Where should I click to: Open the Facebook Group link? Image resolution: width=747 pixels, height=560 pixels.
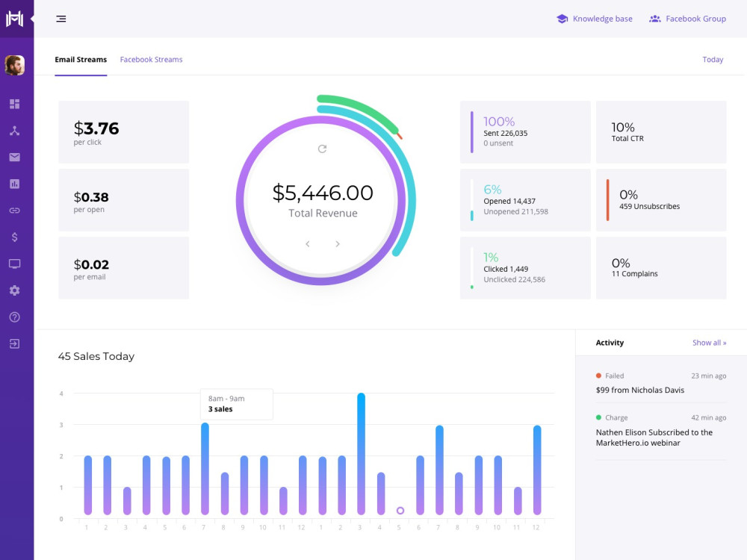click(x=695, y=19)
